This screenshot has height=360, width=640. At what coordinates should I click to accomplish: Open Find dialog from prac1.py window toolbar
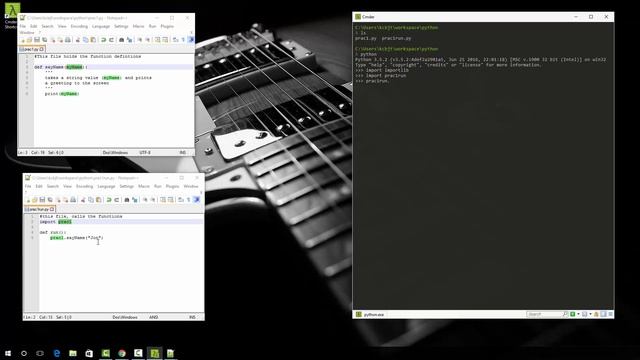pos(121,40)
